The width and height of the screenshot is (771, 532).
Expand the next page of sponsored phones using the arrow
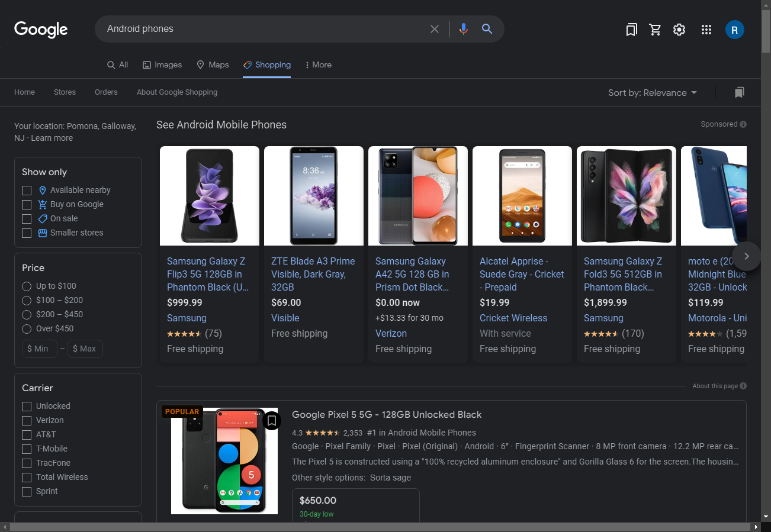(x=746, y=256)
